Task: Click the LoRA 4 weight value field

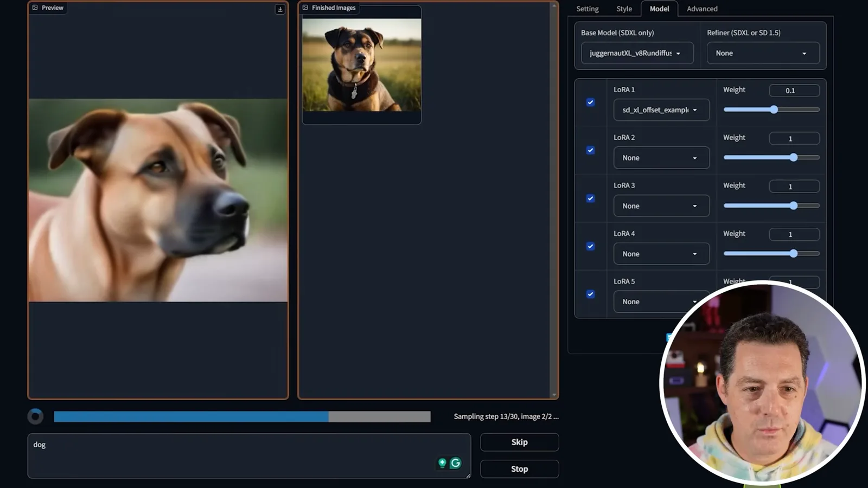Action: 794,234
